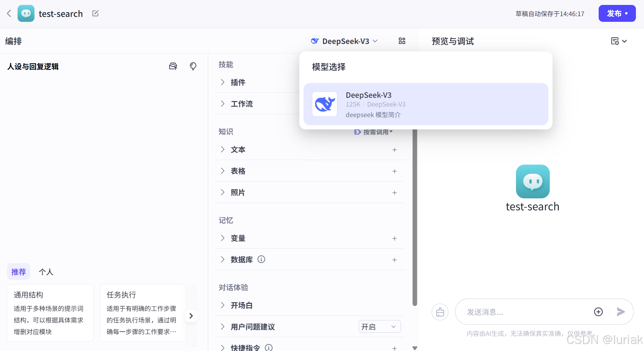644x351 pixels.
Task: Click the vertical scrollbar of the skills panel
Action: pos(415,217)
